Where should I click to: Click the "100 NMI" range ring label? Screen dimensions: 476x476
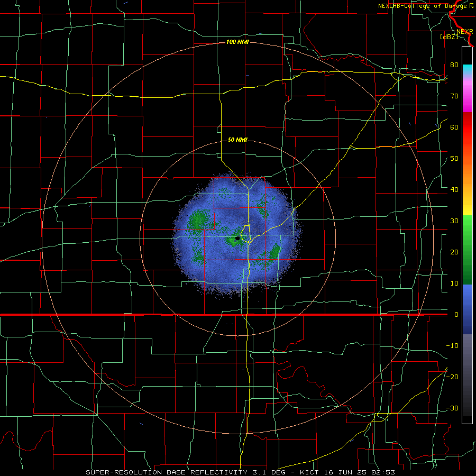237,42
